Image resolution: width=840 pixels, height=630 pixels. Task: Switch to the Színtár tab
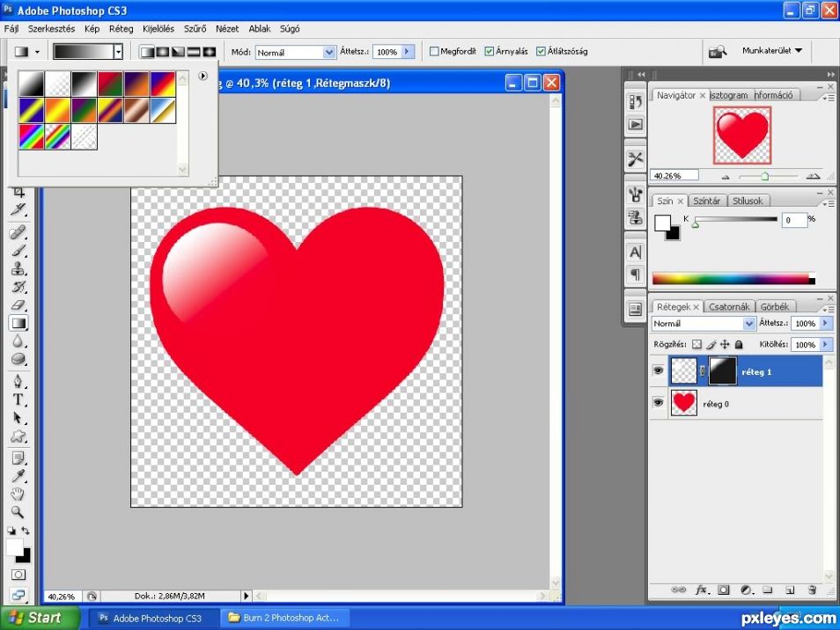coord(707,201)
